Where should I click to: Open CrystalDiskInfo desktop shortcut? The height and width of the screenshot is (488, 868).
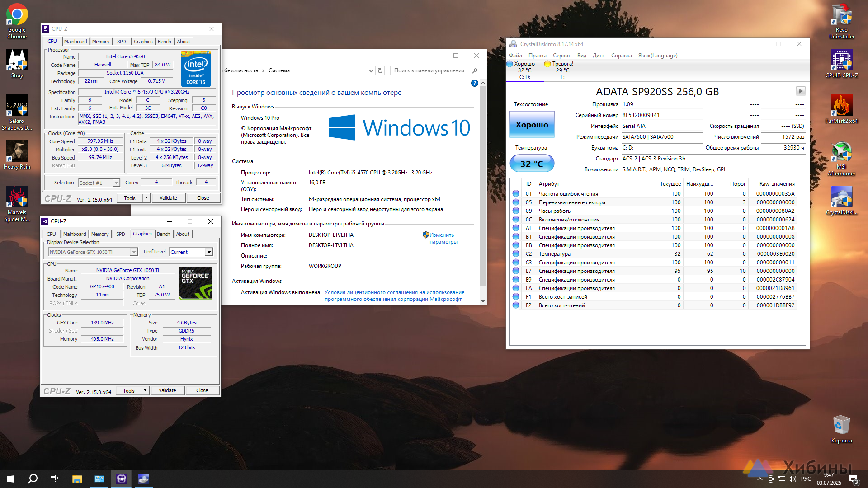point(841,201)
